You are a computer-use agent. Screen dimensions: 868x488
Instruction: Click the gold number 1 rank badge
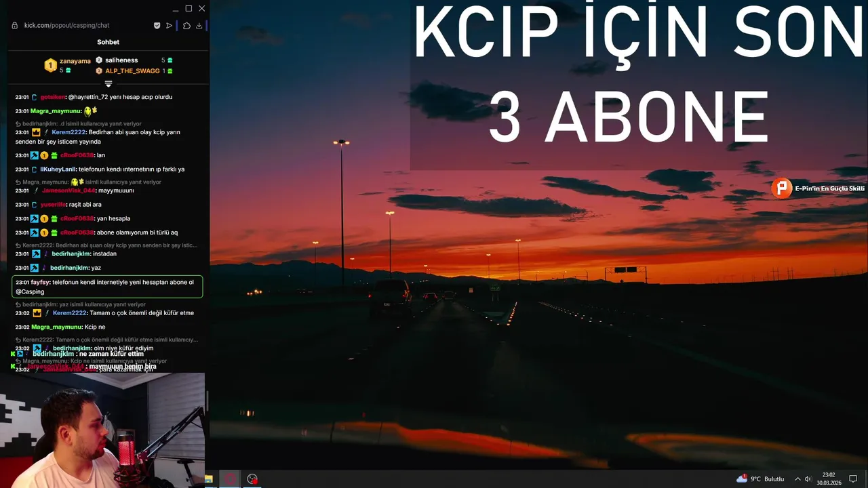50,65
